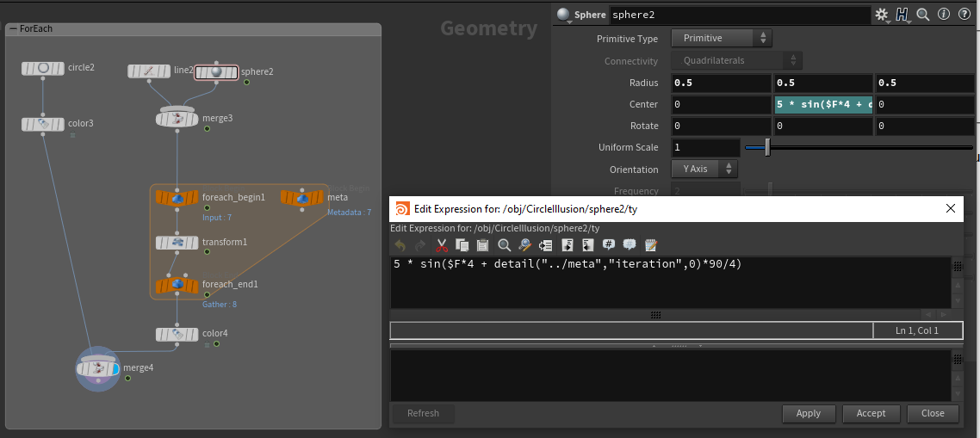Click the Cut scissors icon in expression editor
980x438 pixels.
(x=442, y=245)
